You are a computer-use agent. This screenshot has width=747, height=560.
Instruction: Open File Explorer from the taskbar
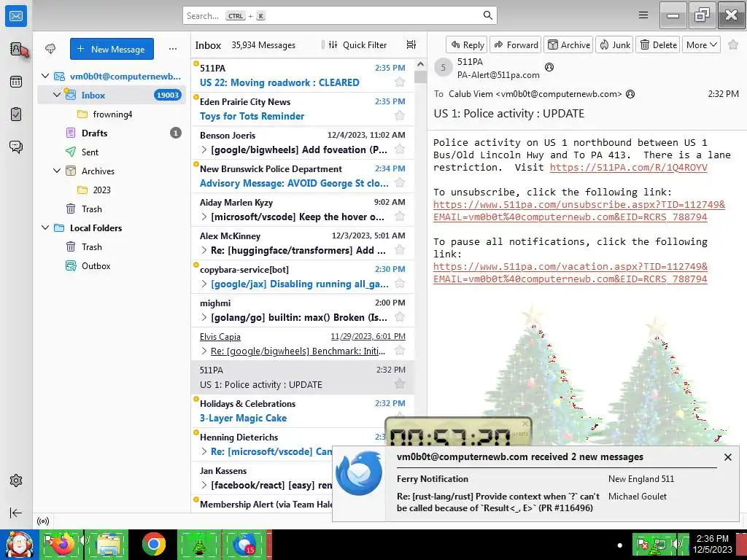(x=109, y=544)
